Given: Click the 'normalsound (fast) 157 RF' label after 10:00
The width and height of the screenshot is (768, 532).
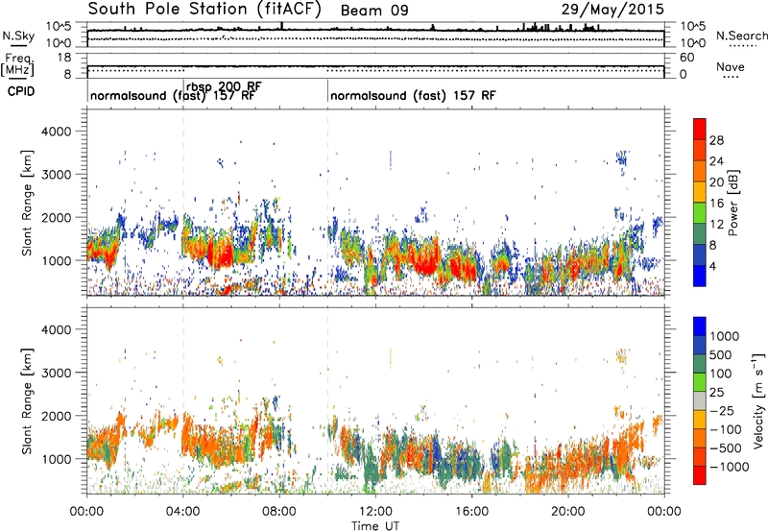Looking at the screenshot, I should click(413, 95).
